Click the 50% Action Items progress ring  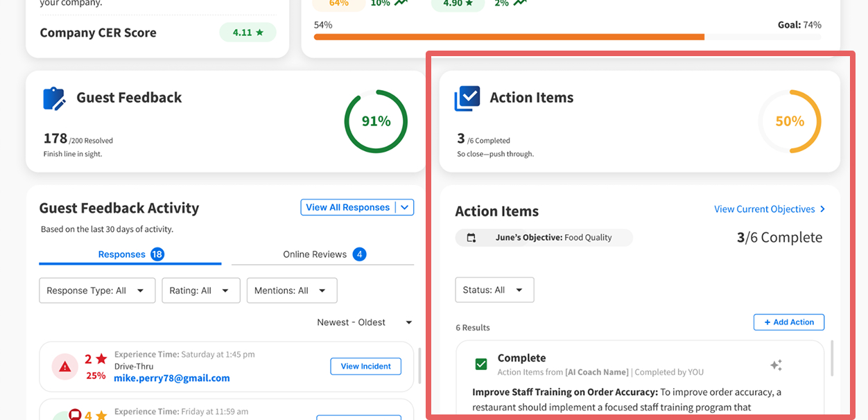[x=790, y=121]
